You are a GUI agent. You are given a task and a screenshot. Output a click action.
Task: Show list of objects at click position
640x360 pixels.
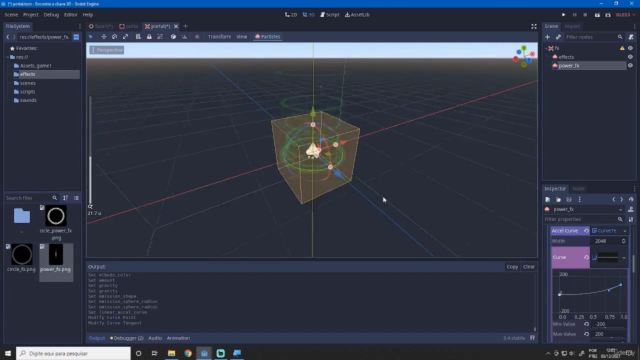tap(138, 37)
